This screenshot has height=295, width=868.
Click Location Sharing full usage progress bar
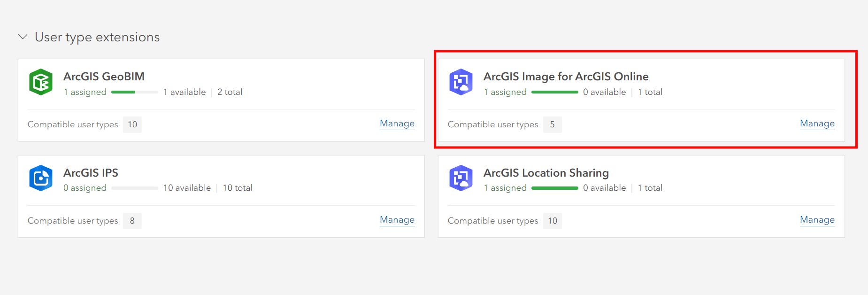554,188
